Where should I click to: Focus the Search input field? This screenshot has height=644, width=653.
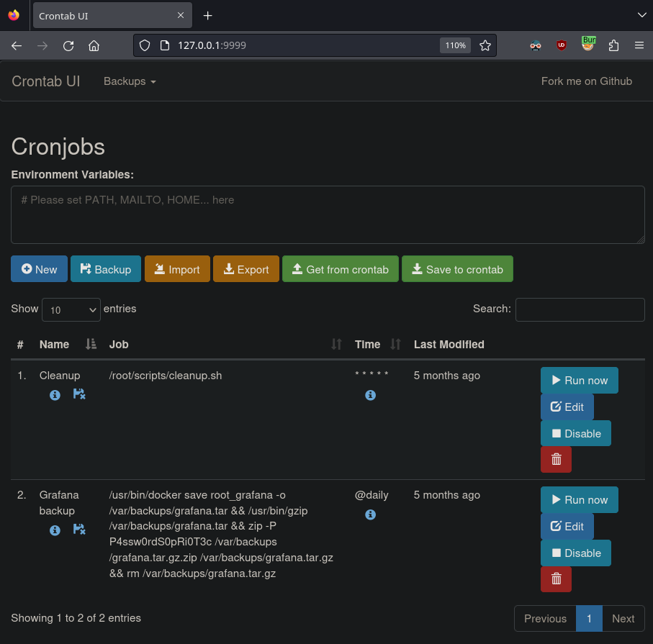580,309
